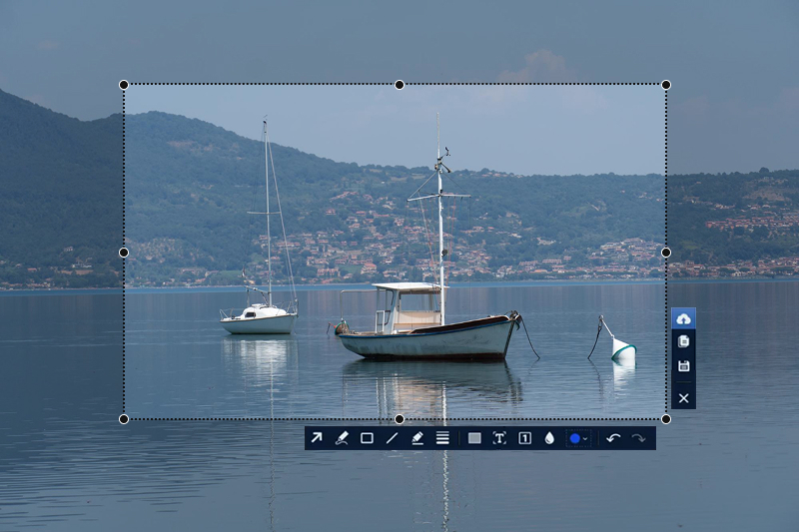Cancel the screenshot with the X
The width and height of the screenshot is (799, 532).
click(683, 398)
